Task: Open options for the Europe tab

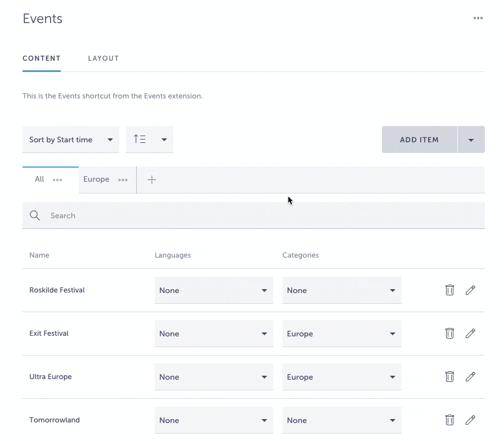Action: (123, 180)
